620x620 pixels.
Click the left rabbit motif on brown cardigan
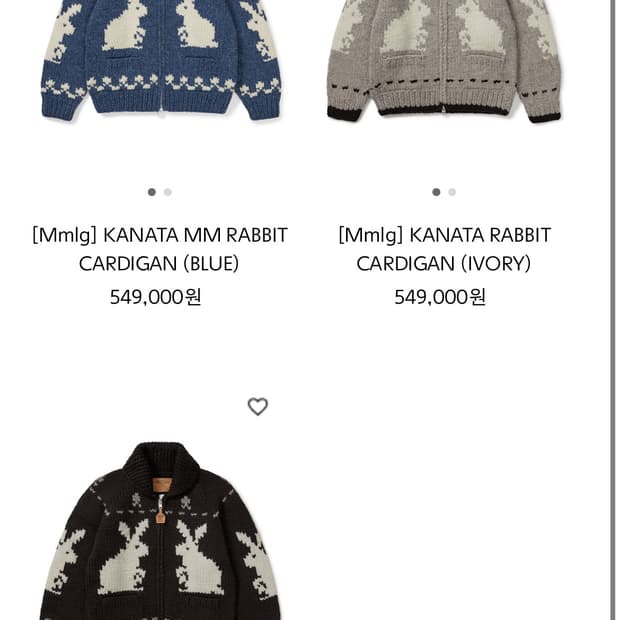(x=125, y=557)
